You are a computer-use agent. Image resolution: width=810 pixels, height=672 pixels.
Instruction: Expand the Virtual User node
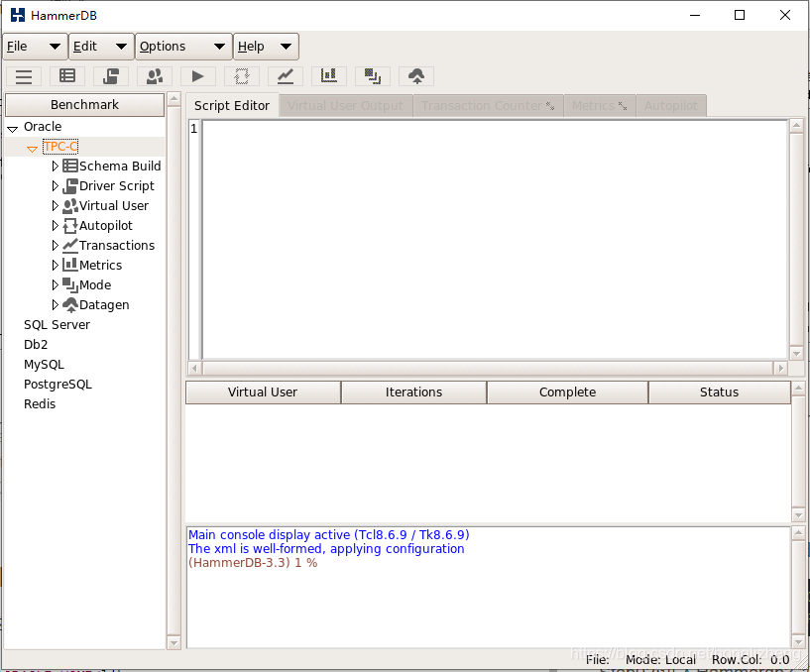(56, 205)
